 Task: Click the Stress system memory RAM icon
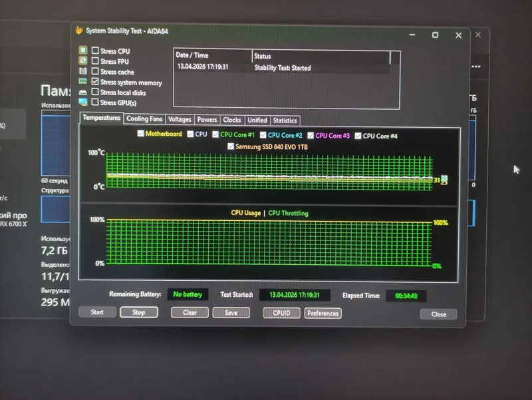tap(82, 81)
